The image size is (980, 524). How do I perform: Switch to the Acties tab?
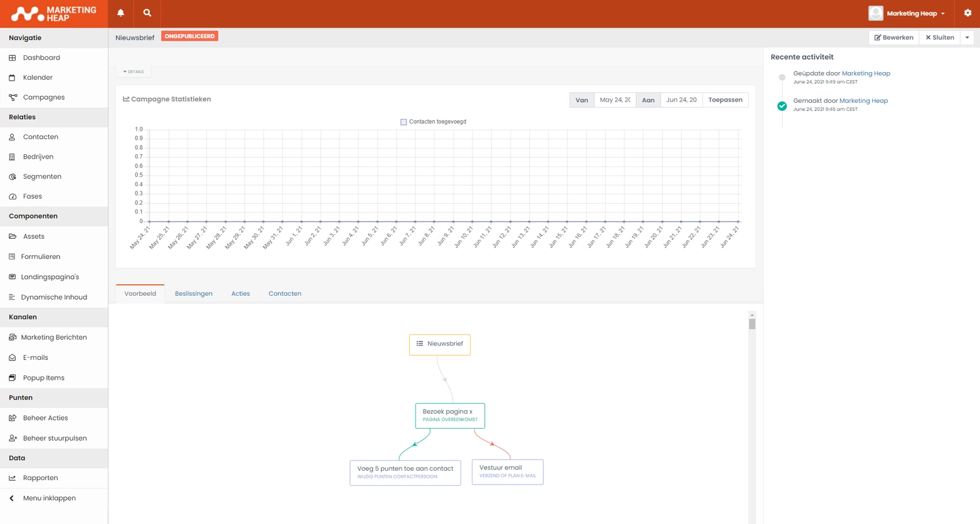(241, 293)
